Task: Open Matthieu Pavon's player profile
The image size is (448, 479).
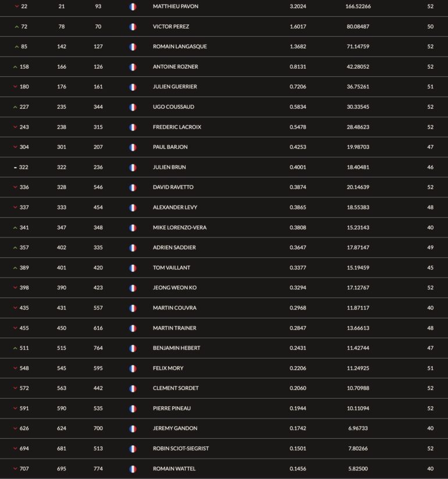Action: click(x=175, y=6)
